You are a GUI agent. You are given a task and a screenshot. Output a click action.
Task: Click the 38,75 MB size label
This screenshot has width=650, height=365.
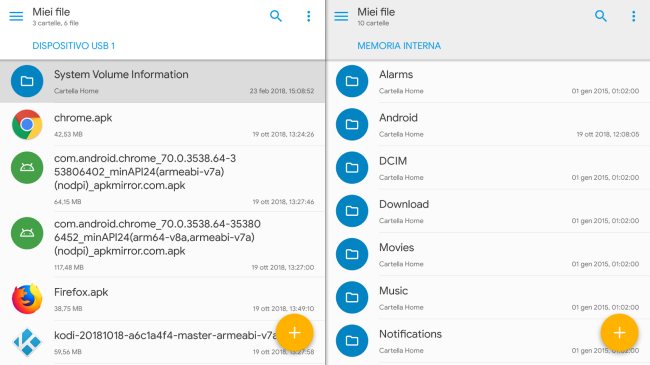tap(68, 309)
